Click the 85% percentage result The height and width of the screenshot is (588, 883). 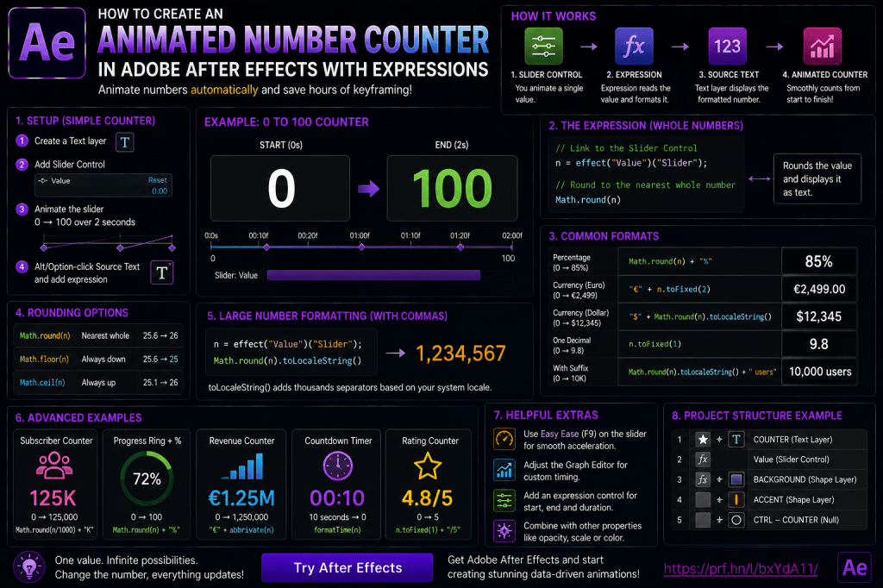pyautogui.click(x=819, y=261)
